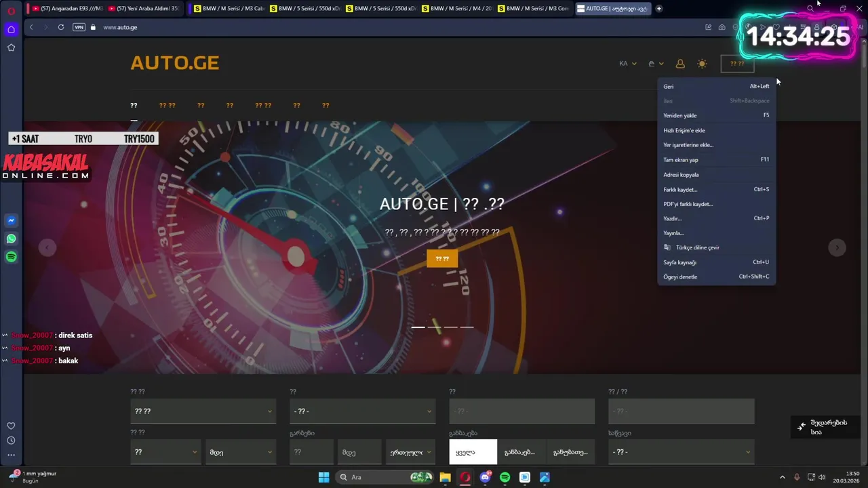Open the three-dot sidebar setup menu
Image resolution: width=868 pixels, height=488 pixels.
pos(11,455)
